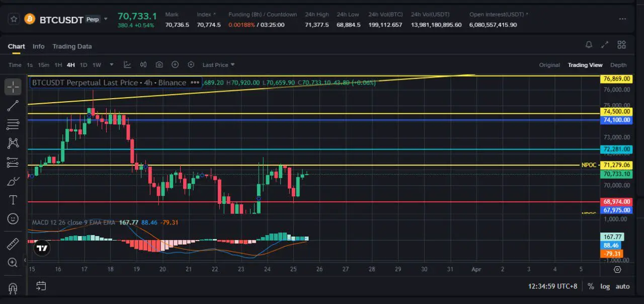Open the technical indicators icon
Viewport: 644px width, 304px height.
coord(127,64)
